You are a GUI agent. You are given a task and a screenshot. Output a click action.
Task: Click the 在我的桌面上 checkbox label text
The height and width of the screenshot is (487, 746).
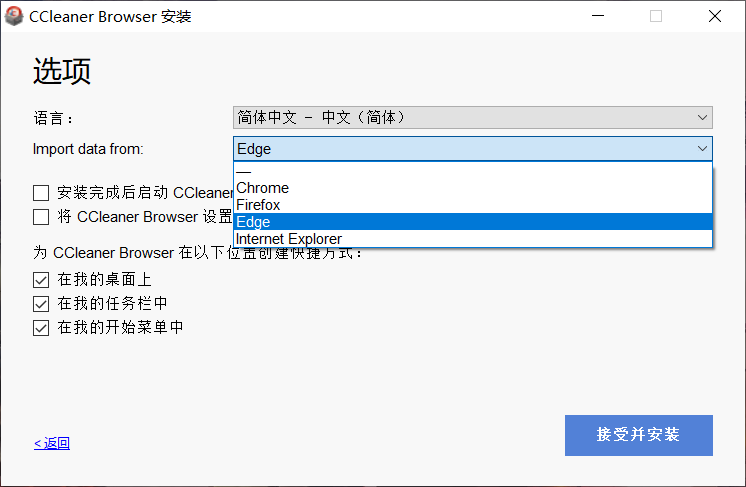104,280
